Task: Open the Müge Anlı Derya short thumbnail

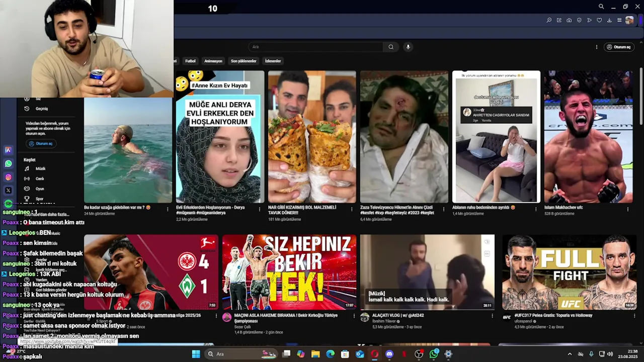Action: tap(220, 137)
